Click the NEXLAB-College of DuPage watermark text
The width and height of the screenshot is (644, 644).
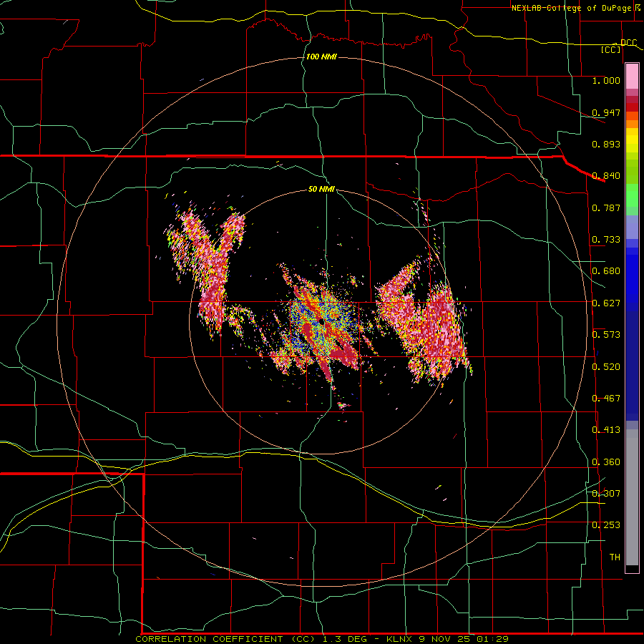[572, 8]
